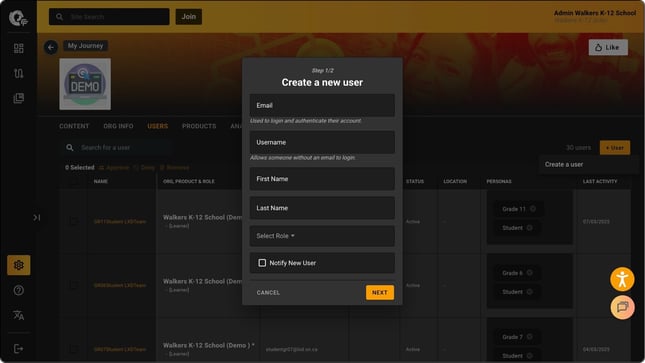Click the Approve bulk action
This screenshot has height=363, width=645.
114,168
